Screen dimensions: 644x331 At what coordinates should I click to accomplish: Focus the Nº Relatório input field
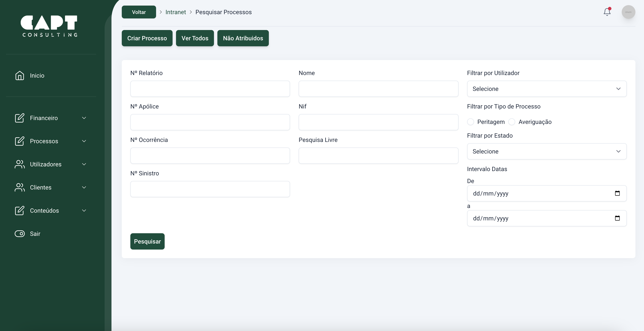pos(210,89)
